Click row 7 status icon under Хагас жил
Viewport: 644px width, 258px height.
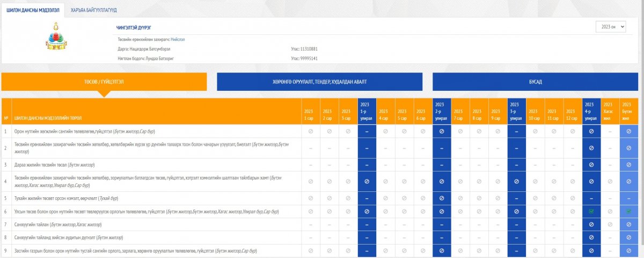[610, 224]
